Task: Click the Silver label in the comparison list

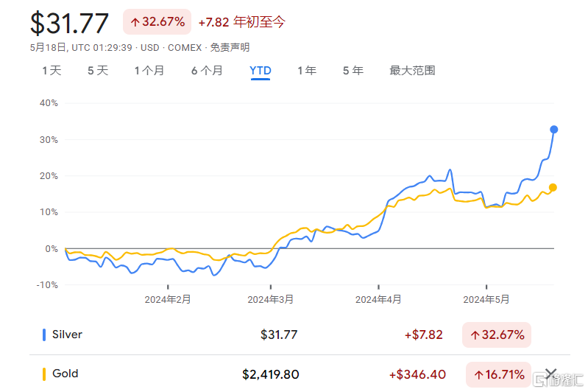Action: point(67,335)
